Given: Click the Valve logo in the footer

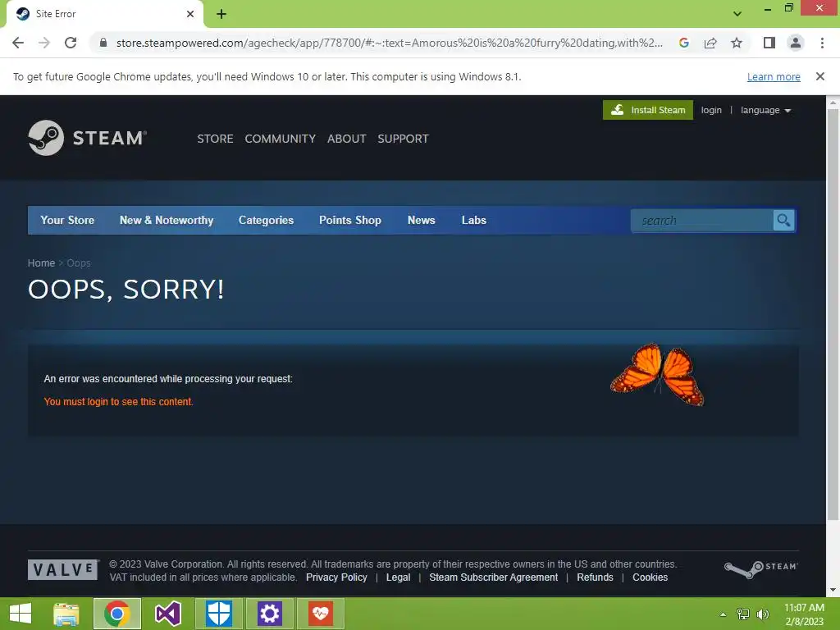Looking at the screenshot, I should 62,569.
